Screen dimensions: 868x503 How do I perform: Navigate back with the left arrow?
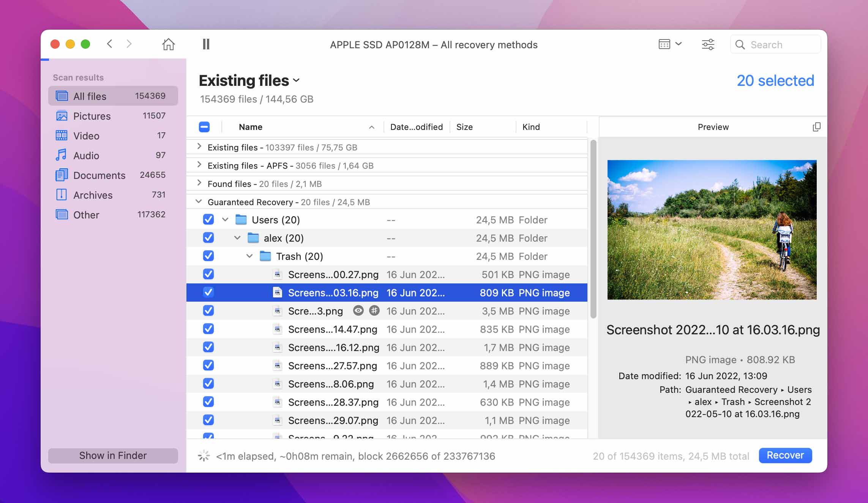[110, 44]
